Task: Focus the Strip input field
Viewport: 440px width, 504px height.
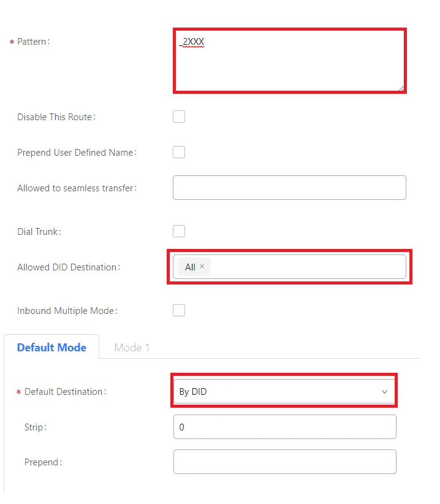Action: pos(285,427)
